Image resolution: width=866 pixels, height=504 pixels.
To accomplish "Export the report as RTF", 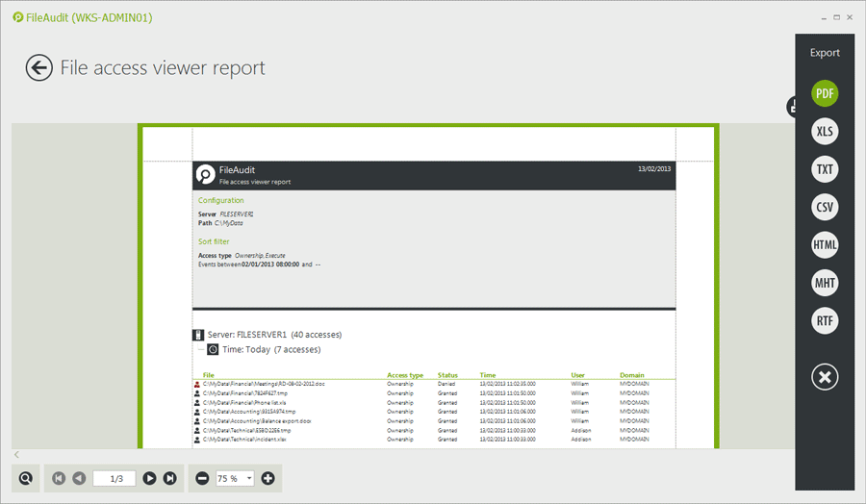I will pyautogui.click(x=825, y=320).
